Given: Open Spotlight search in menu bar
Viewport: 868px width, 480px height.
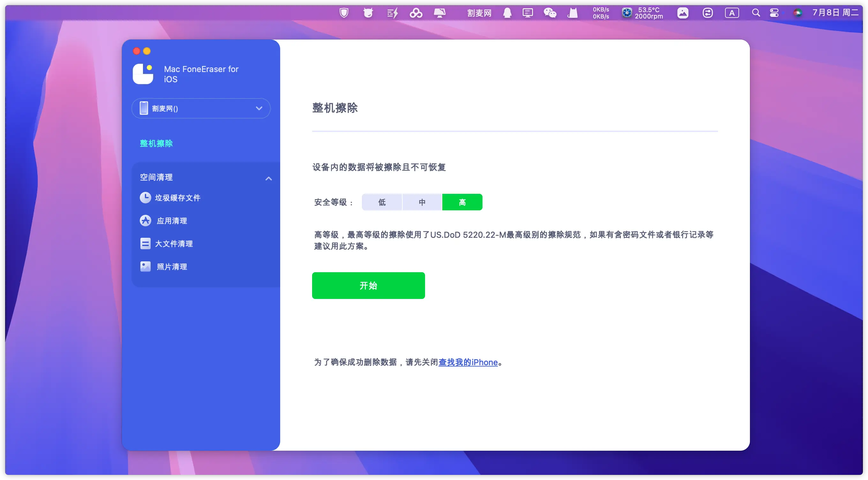Looking at the screenshot, I should [756, 13].
